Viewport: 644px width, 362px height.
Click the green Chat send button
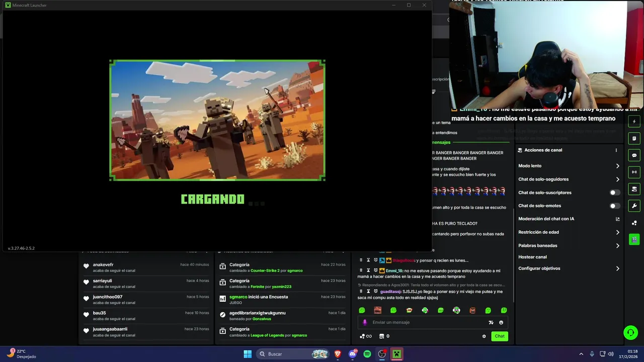click(x=500, y=336)
